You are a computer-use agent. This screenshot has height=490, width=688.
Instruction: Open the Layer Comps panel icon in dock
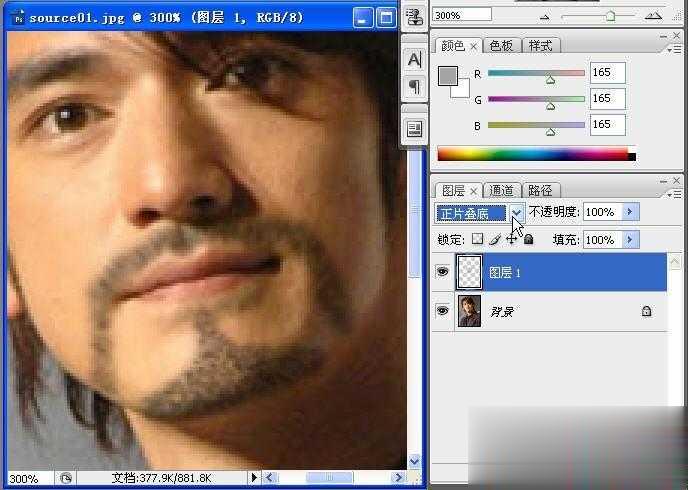point(414,129)
